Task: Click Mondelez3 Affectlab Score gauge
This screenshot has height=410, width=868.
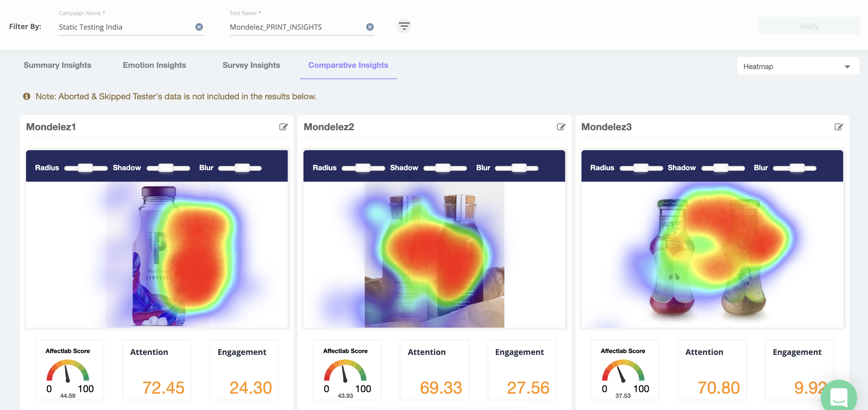Action: pos(623,371)
